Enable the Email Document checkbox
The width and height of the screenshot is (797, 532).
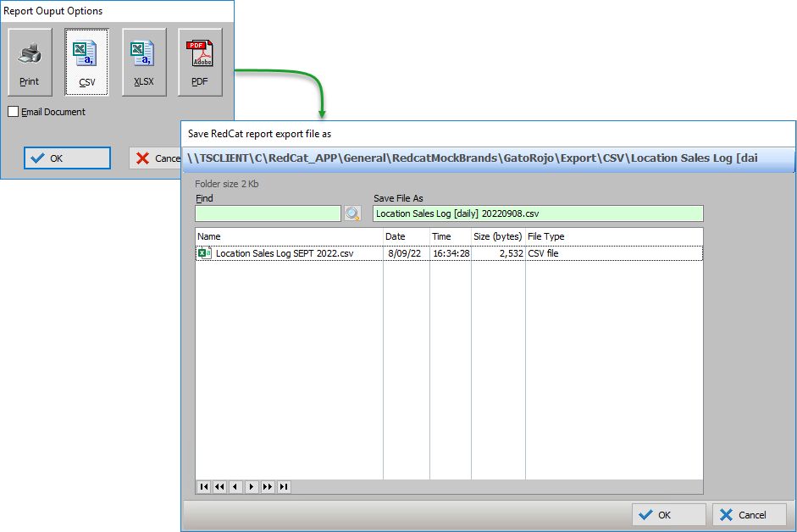[14, 112]
